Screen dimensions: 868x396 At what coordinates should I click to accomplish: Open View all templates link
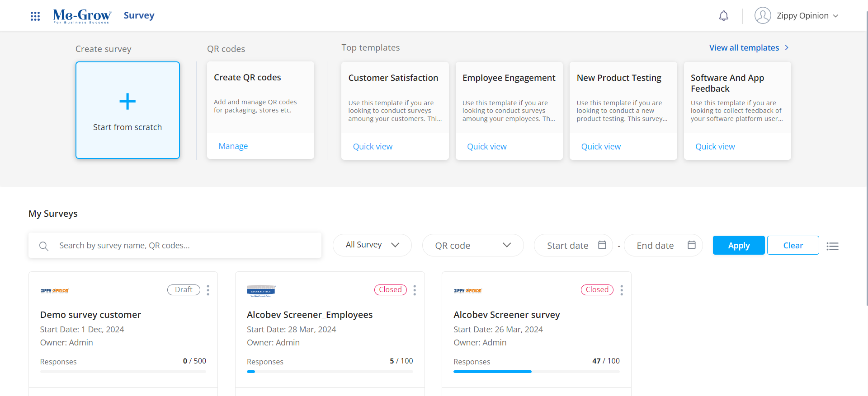point(749,48)
